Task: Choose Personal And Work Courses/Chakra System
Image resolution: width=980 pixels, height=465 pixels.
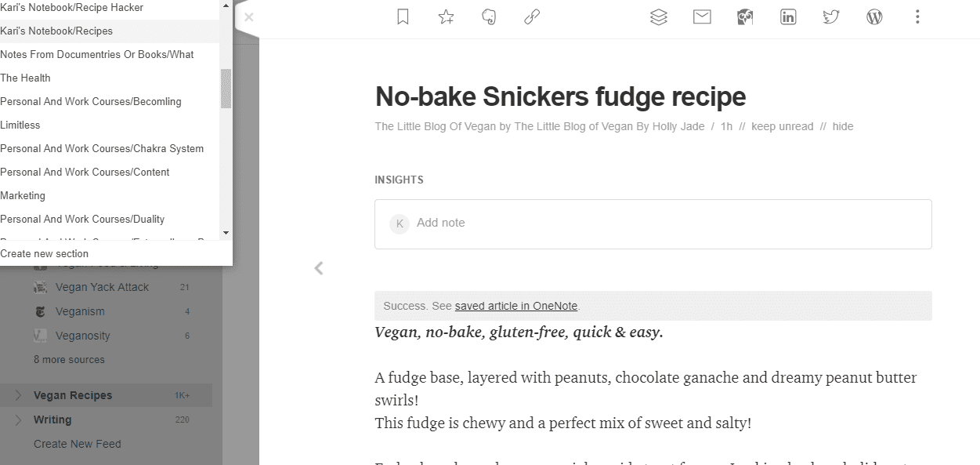Action: (x=110, y=149)
